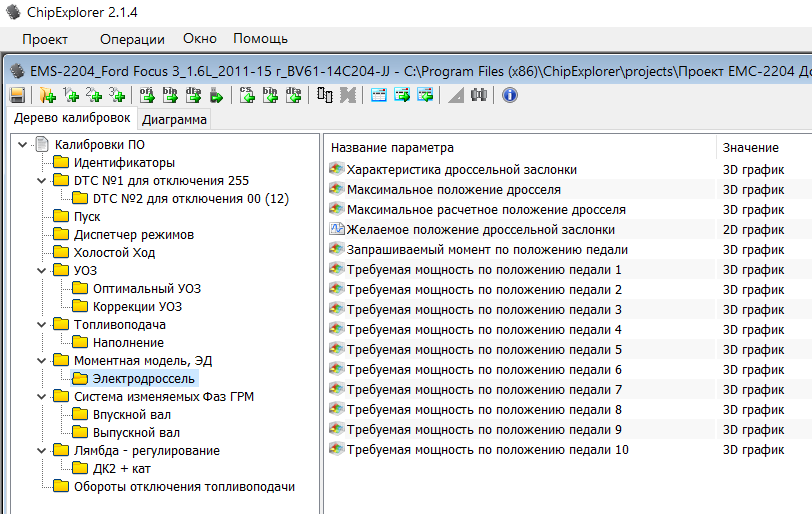
Task: Click the add folder icon with plus
Action: [x=47, y=96]
